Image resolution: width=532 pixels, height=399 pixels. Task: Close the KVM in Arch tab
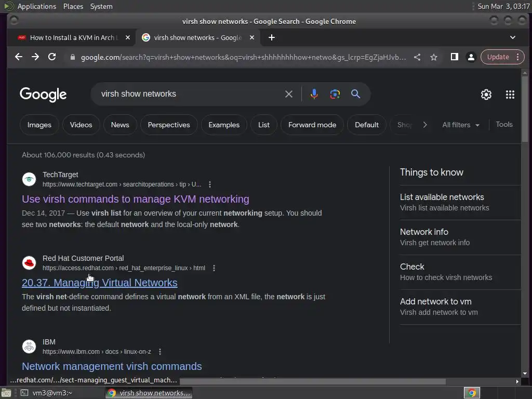click(128, 37)
